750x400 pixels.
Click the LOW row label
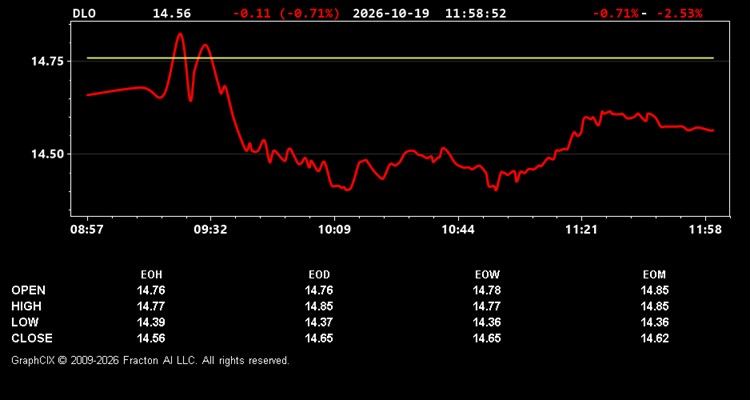pyautogui.click(x=25, y=322)
